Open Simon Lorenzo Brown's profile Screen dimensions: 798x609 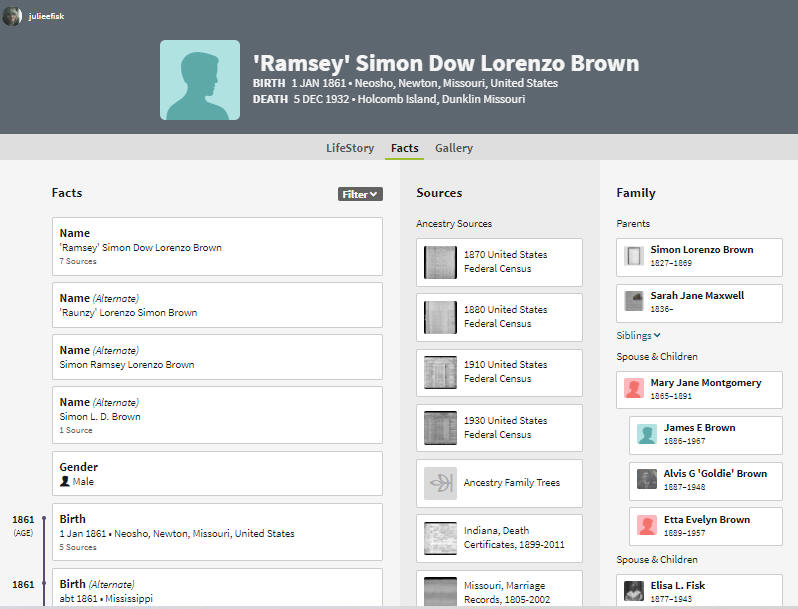[699, 257]
